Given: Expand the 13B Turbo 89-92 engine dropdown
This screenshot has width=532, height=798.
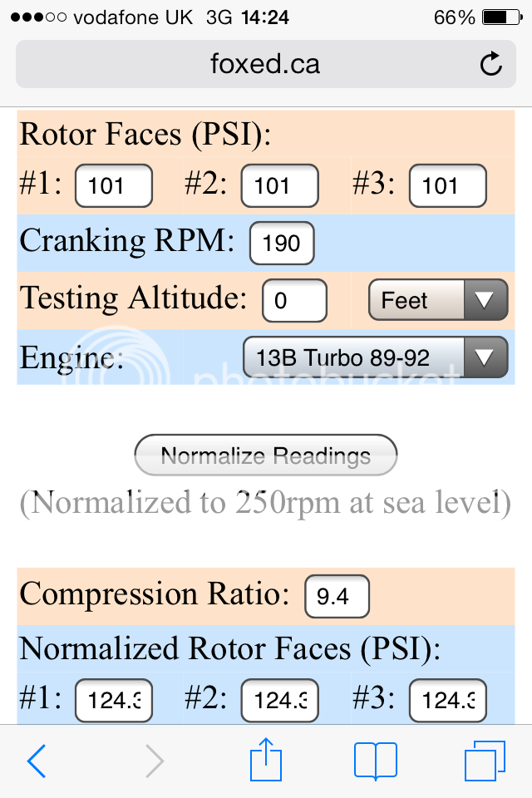Looking at the screenshot, I should tap(375, 358).
